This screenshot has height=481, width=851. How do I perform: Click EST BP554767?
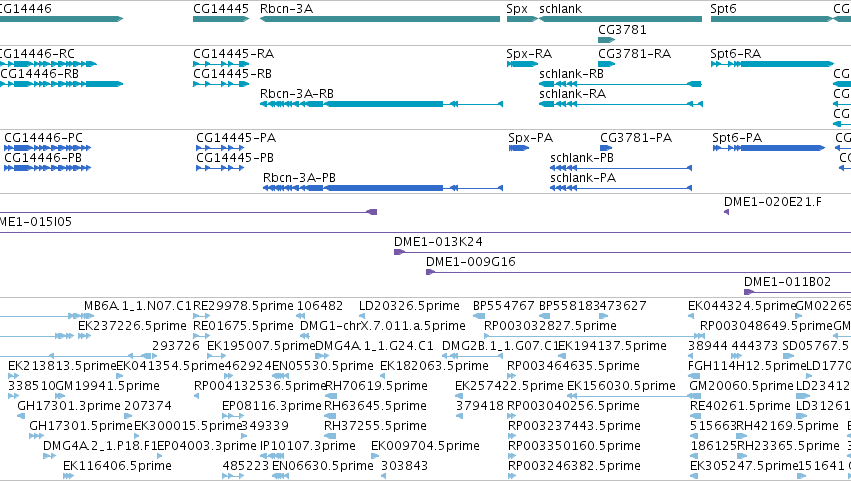click(x=504, y=306)
